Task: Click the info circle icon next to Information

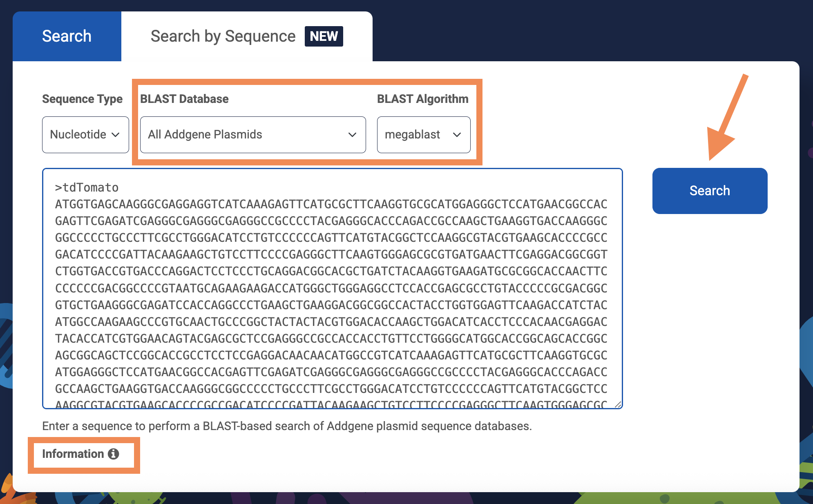Action: click(113, 454)
